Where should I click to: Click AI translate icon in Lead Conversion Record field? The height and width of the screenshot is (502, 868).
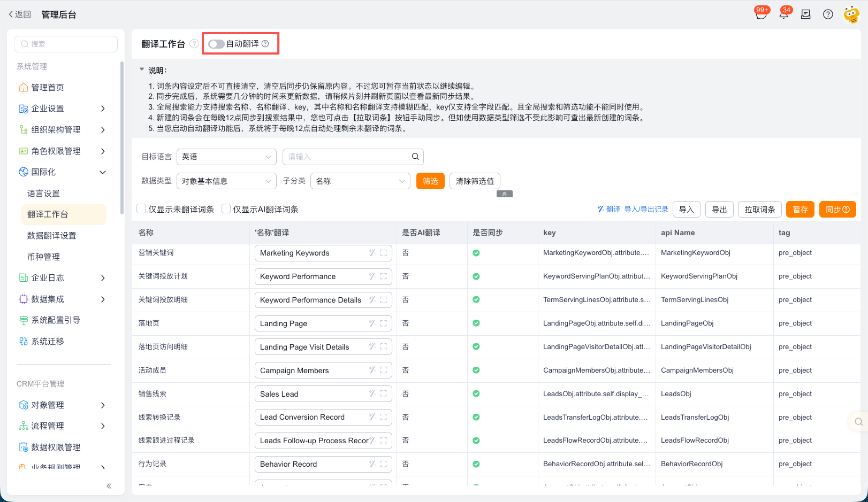[372, 417]
